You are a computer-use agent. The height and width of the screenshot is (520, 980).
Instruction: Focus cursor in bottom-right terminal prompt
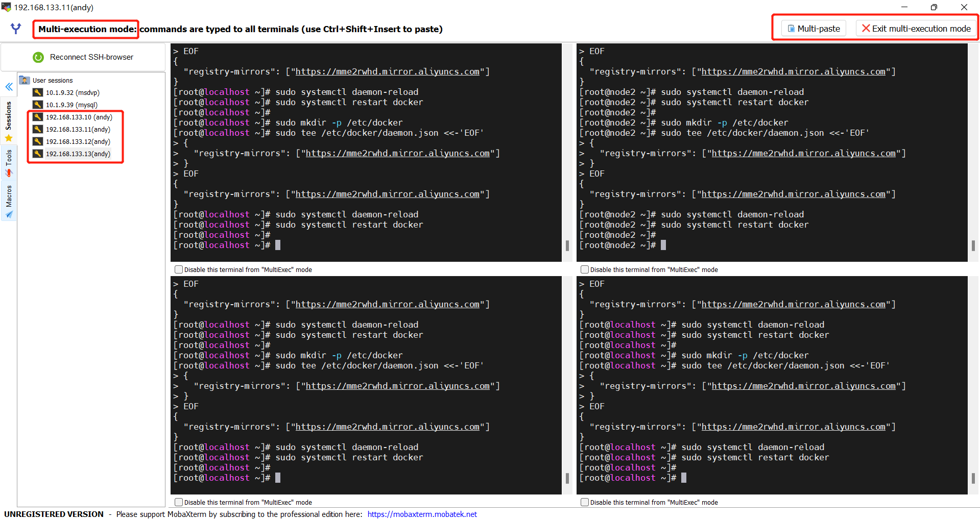point(684,478)
